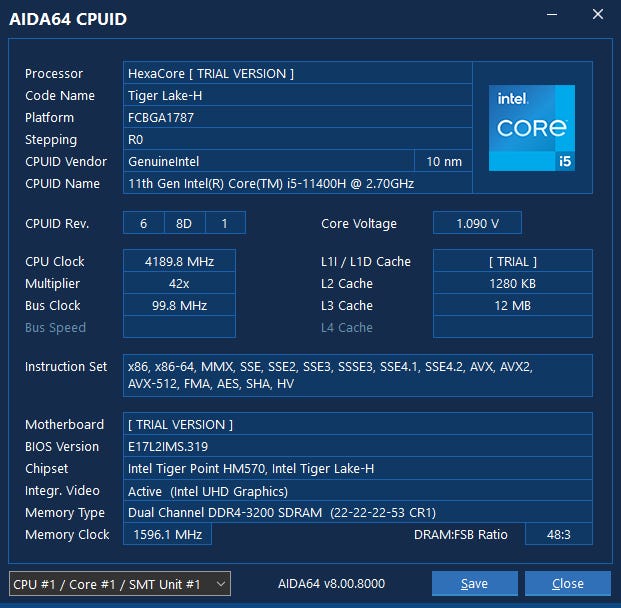Image resolution: width=621 pixels, height=608 pixels.
Task: Click the Motherboard TRIAL VERSION value
Action: [358, 425]
